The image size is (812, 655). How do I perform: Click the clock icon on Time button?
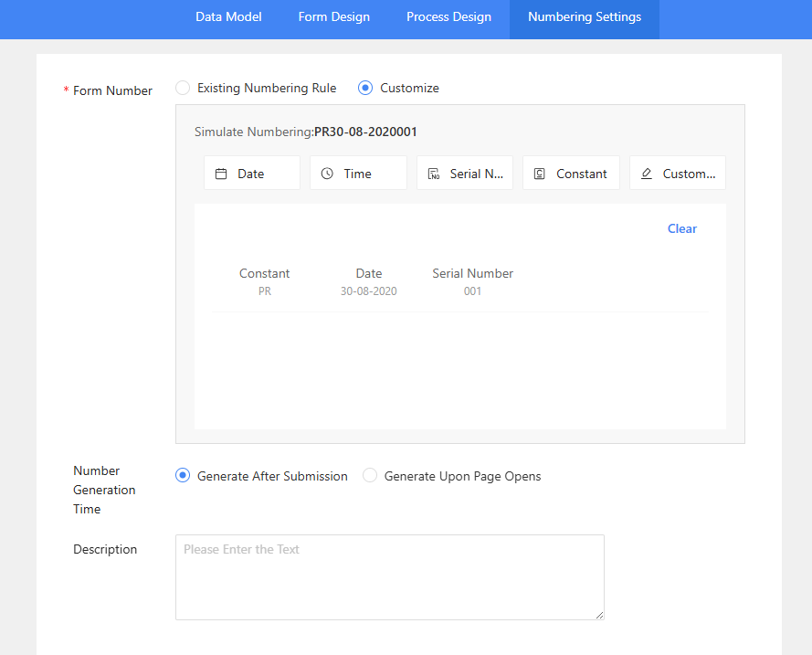point(327,174)
